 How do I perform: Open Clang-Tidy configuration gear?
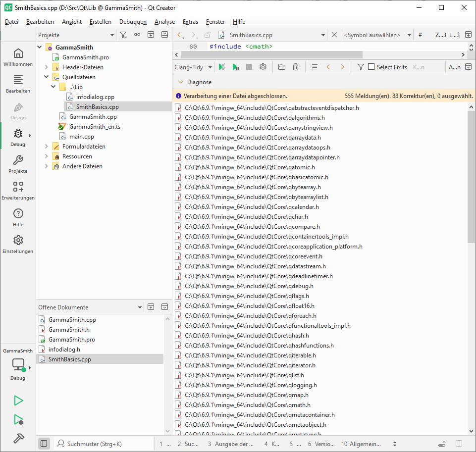click(263, 67)
